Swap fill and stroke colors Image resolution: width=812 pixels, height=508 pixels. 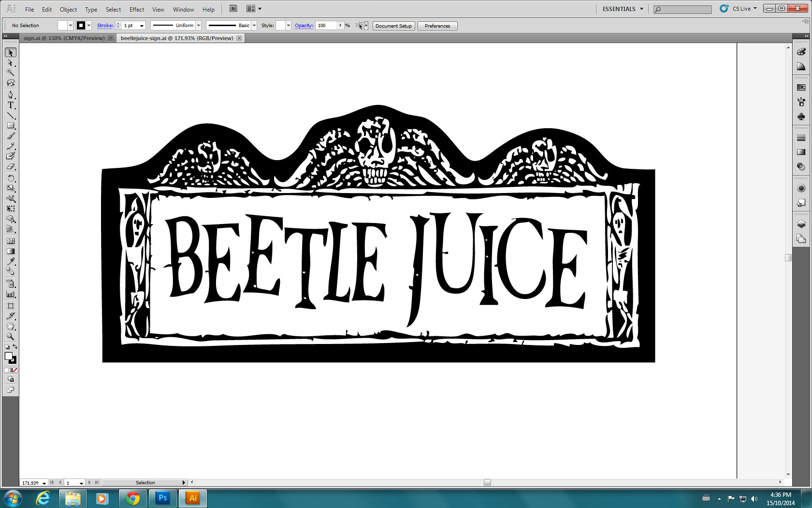(x=15, y=347)
